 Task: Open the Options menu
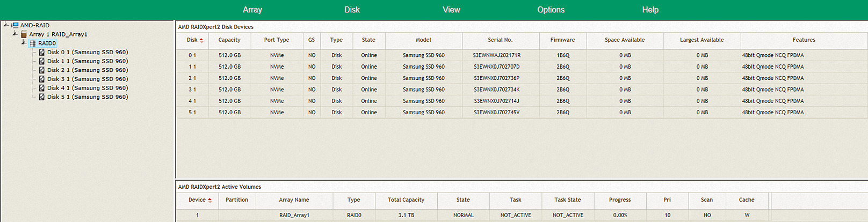(x=551, y=10)
